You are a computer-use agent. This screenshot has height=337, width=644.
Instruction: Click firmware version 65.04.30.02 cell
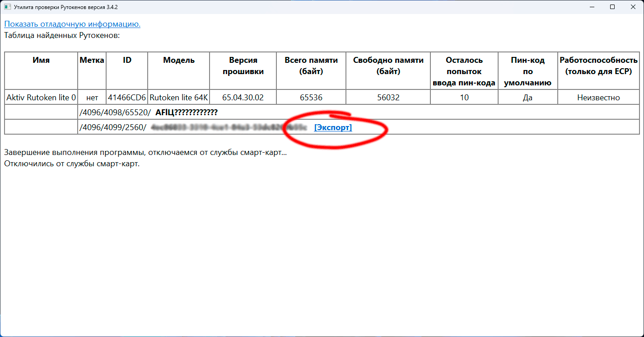pyautogui.click(x=243, y=97)
